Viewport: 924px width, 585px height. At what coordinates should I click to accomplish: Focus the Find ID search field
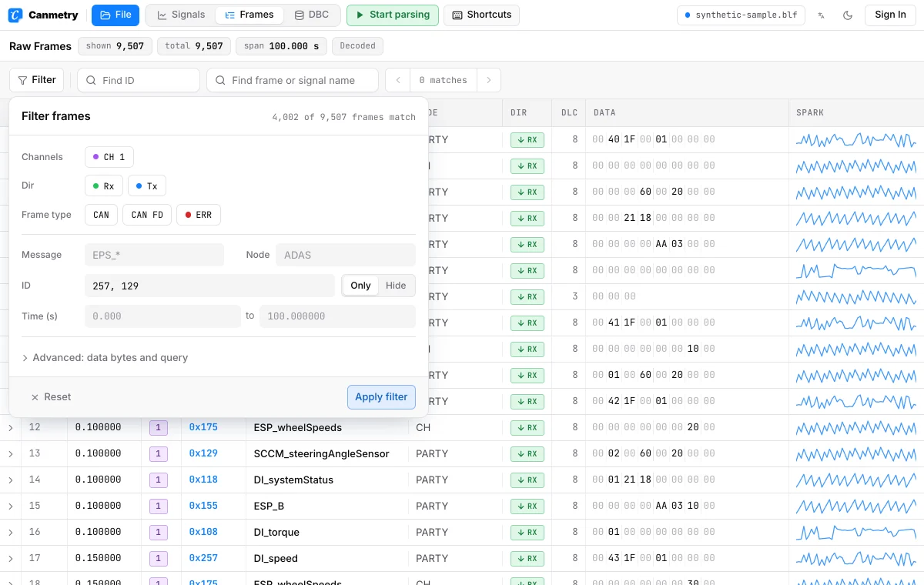click(139, 80)
